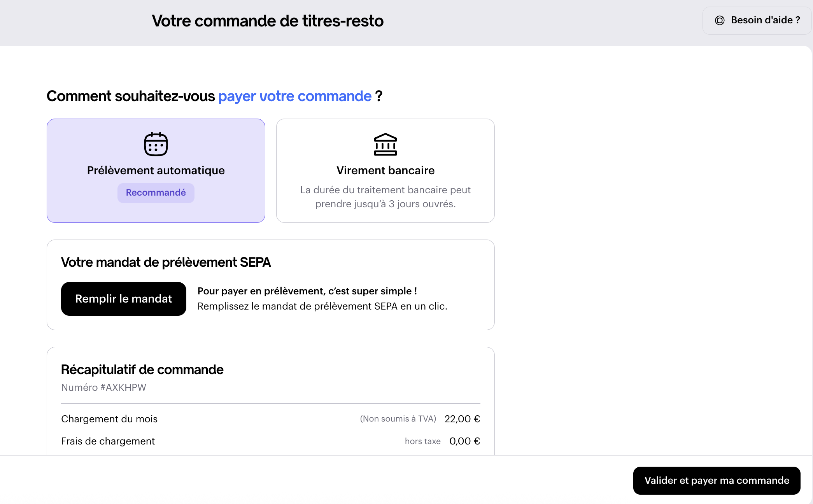
Task: Click the 0,00 € fee amount
Action: click(464, 441)
